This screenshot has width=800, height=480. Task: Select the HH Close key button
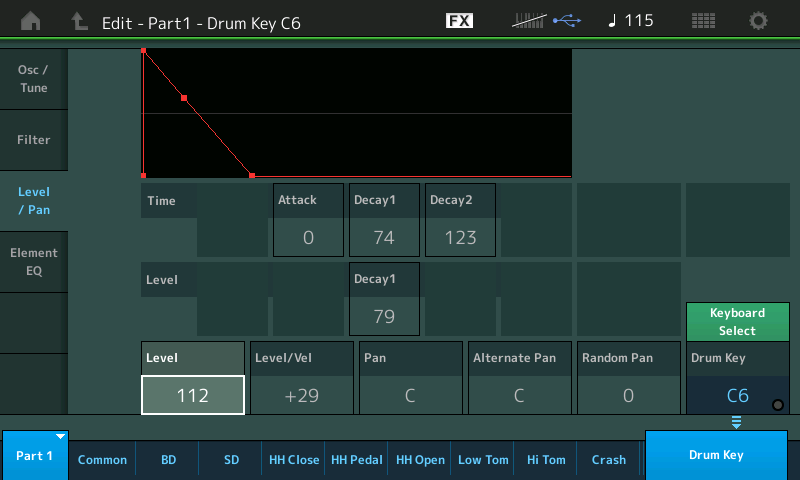pos(294,460)
